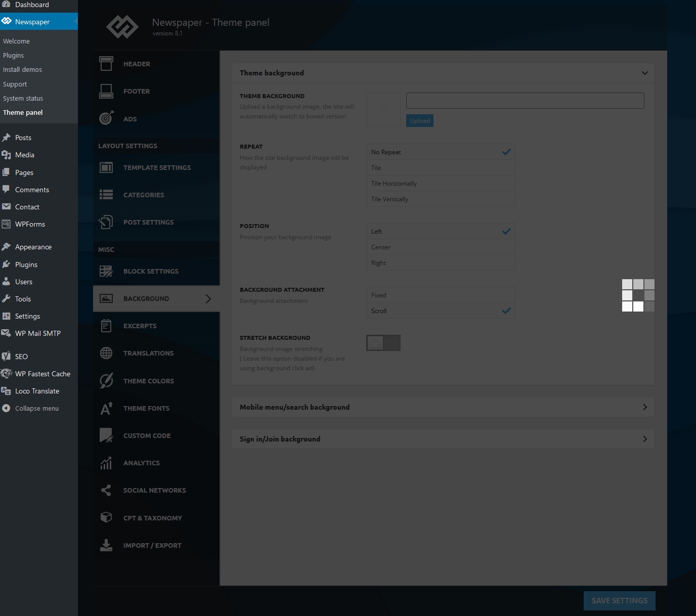Viewport: 696px width, 616px height.
Task: Click the Media library icon
Action: [x=6, y=155]
